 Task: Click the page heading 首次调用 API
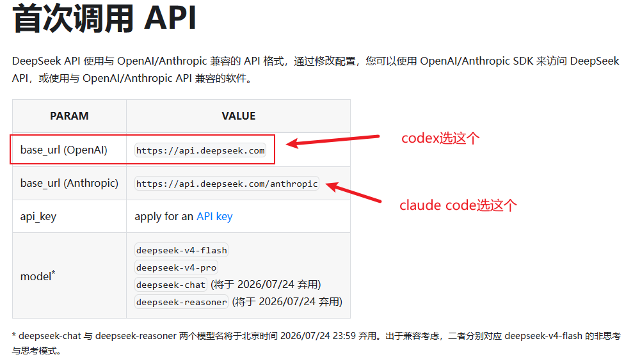click(x=104, y=18)
